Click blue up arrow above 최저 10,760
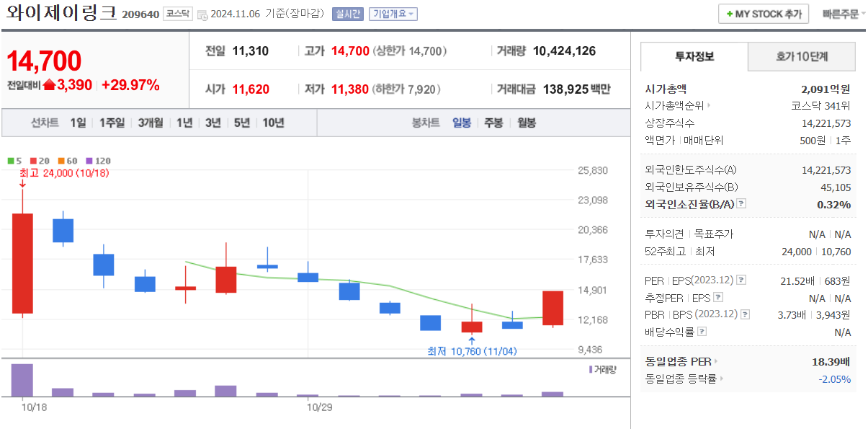Viewport: 868px width, 429px height. coord(471,340)
